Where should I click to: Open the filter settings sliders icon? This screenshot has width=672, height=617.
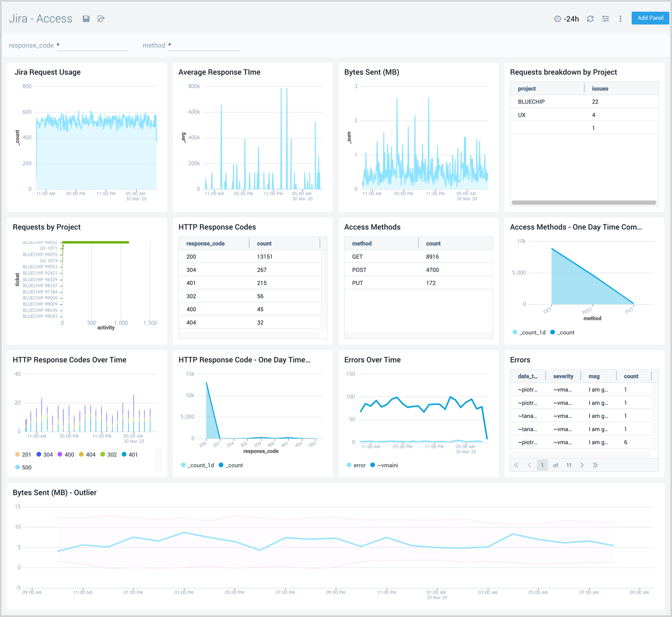point(605,19)
